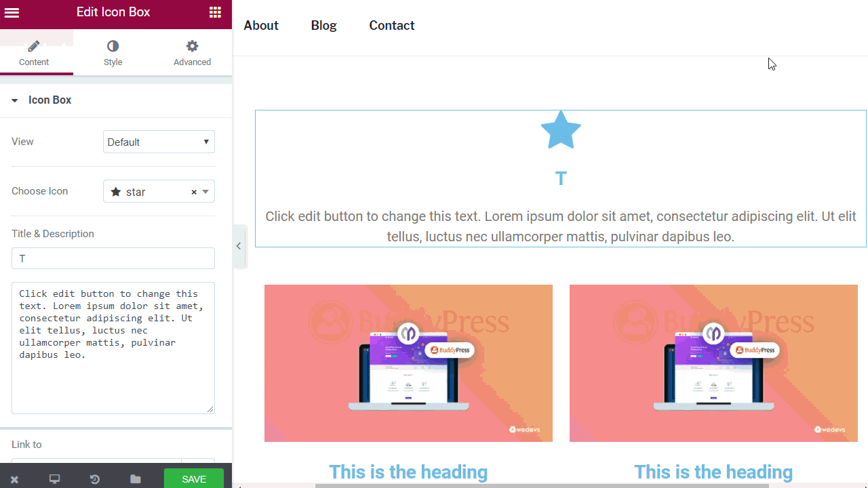Switch to the Advanced tab
The image size is (868, 488).
pos(192,54)
